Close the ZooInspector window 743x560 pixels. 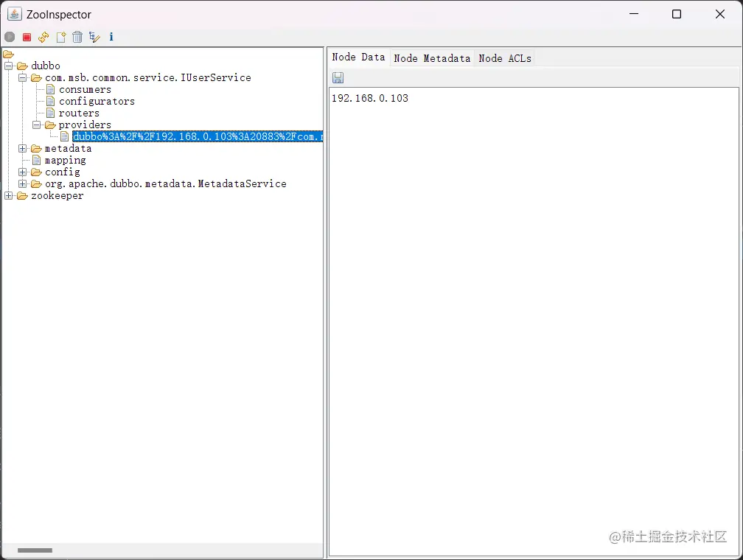[x=719, y=14]
